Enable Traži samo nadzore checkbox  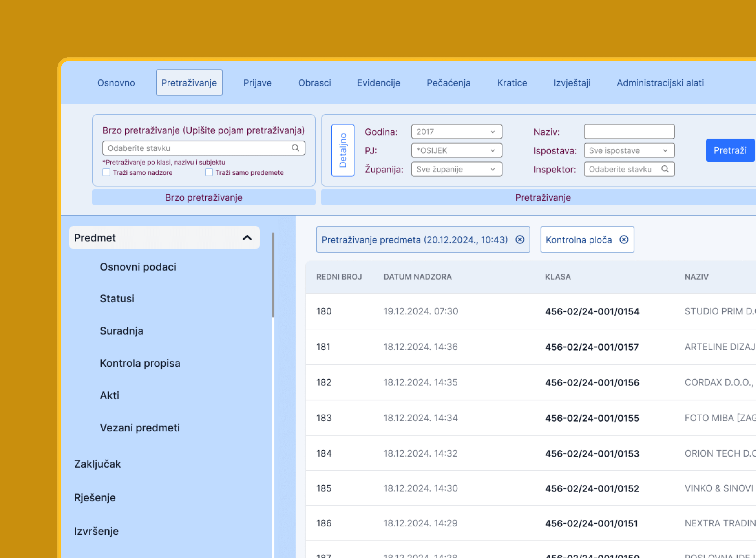pos(107,172)
